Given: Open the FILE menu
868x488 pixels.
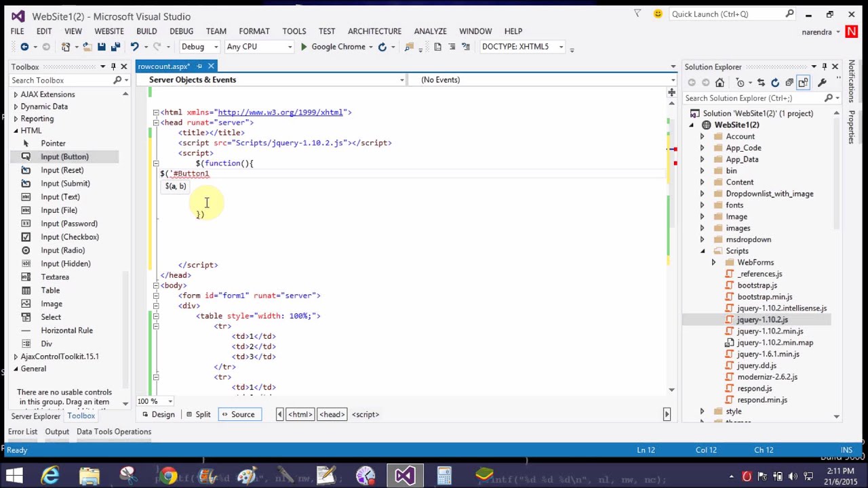Looking at the screenshot, I should click(x=18, y=31).
